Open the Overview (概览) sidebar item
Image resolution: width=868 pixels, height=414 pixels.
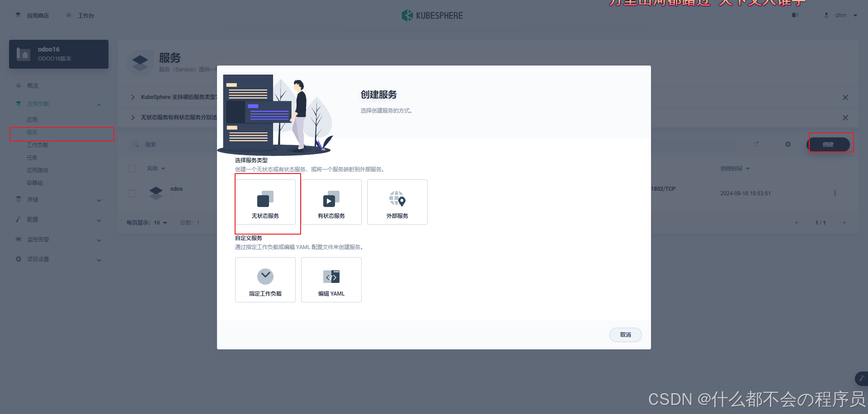[x=33, y=85]
